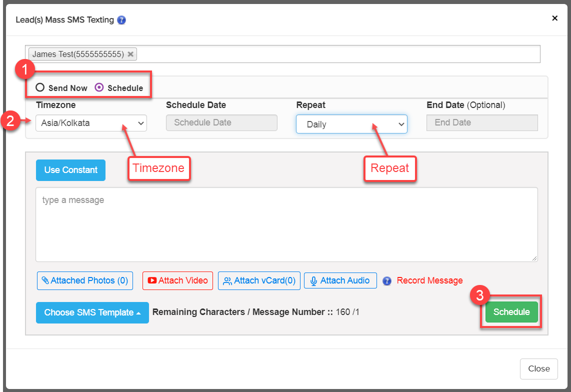571x392 pixels.
Task: Click the YouTube icon on Attach Video
Action: (x=152, y=281)
